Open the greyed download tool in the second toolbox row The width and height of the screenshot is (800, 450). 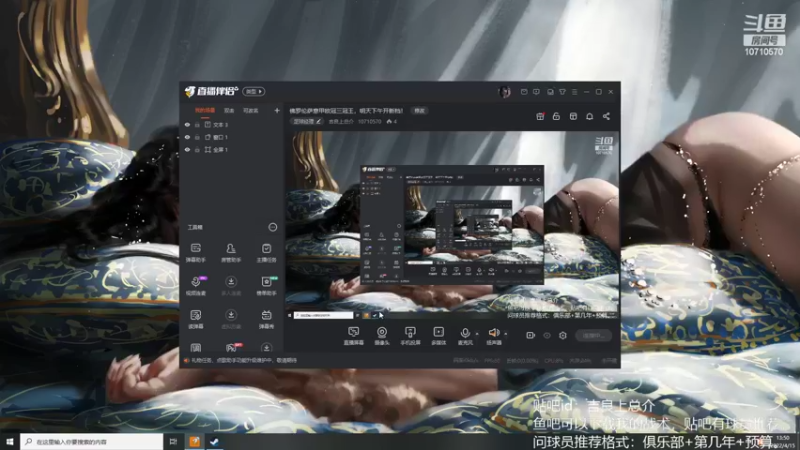tap(231, 286)
